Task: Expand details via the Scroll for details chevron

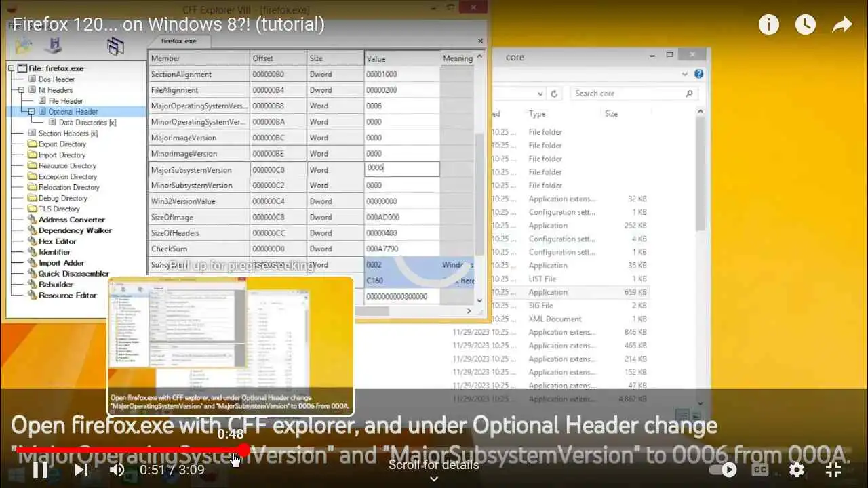Action: (x=434, y=479)
